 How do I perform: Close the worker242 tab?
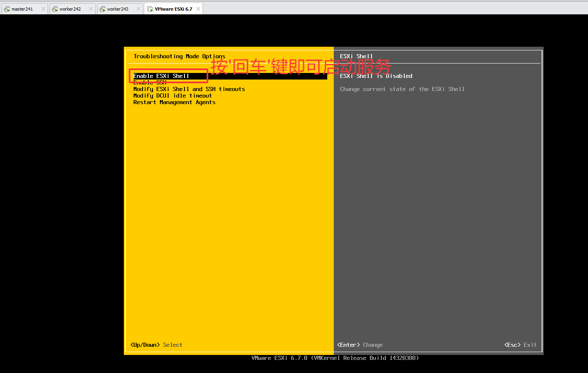click(x=91, y=9)
